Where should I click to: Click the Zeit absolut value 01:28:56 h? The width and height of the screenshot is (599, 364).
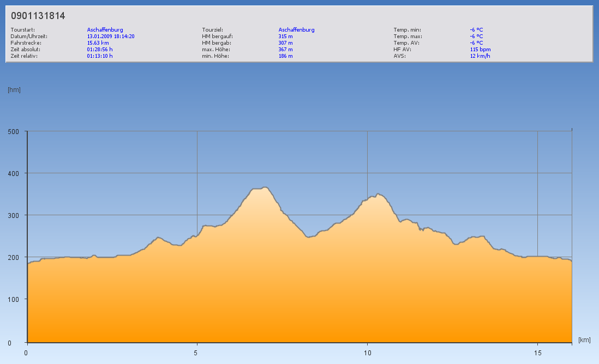pos(100,49)
